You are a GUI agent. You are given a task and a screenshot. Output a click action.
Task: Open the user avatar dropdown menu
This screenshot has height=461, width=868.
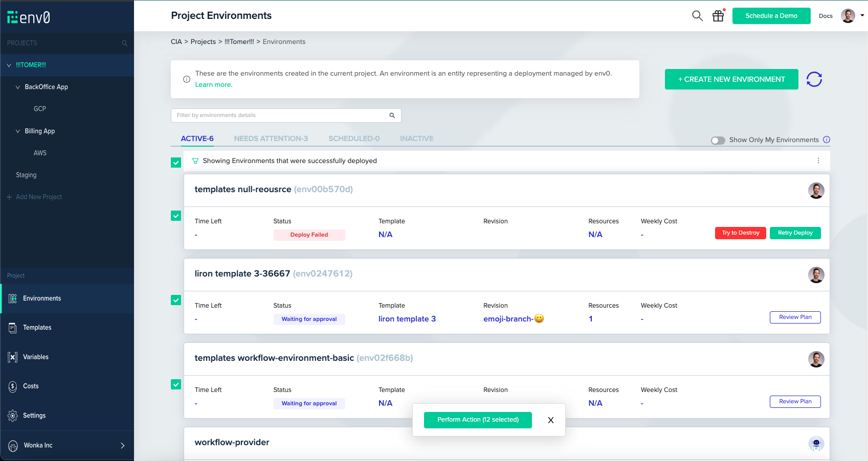click(x=853, y=16)
